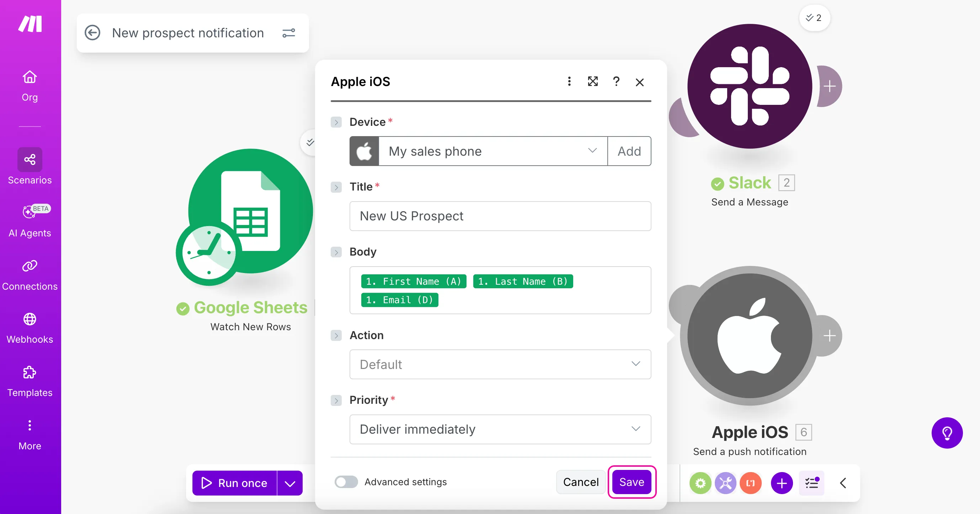Expand the Title field toggle
980x514 pixels.
point(336,187)
